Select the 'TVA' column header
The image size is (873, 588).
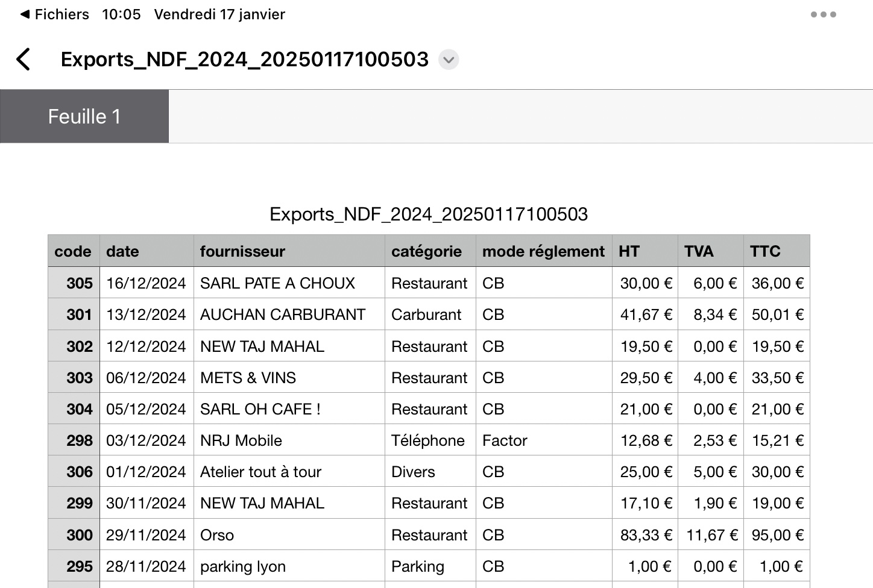[x=711, y=251]
